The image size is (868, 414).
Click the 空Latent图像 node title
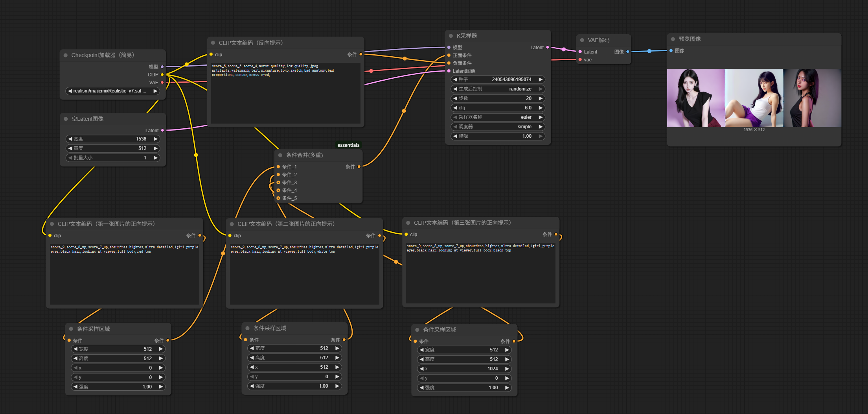pos(87,119)
